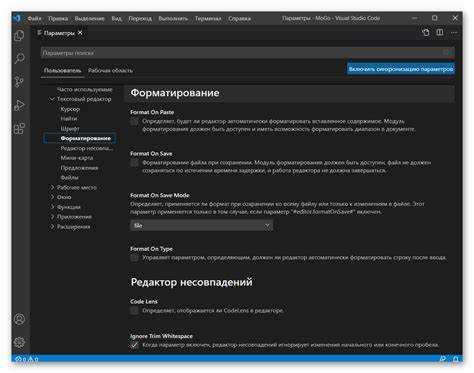This screenshot has width=474, height=373.
Task: Select Часто используемые in the settings tree
Action: tap(85, 89)
